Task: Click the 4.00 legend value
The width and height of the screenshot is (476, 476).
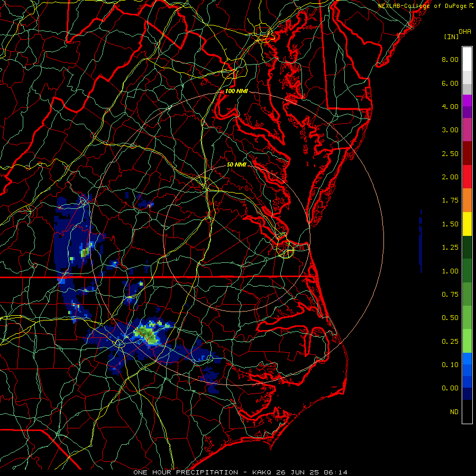Action: point(450,106)
